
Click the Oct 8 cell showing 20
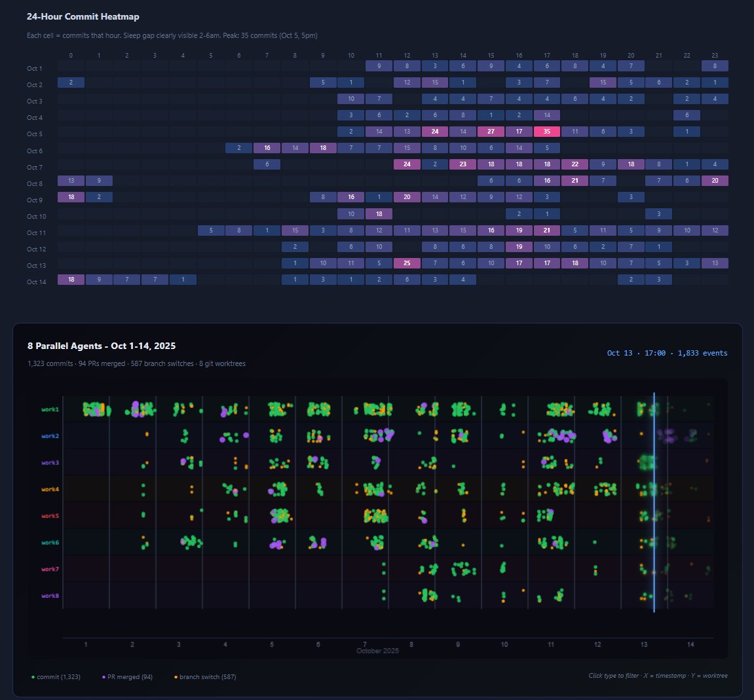click(715, 181)
